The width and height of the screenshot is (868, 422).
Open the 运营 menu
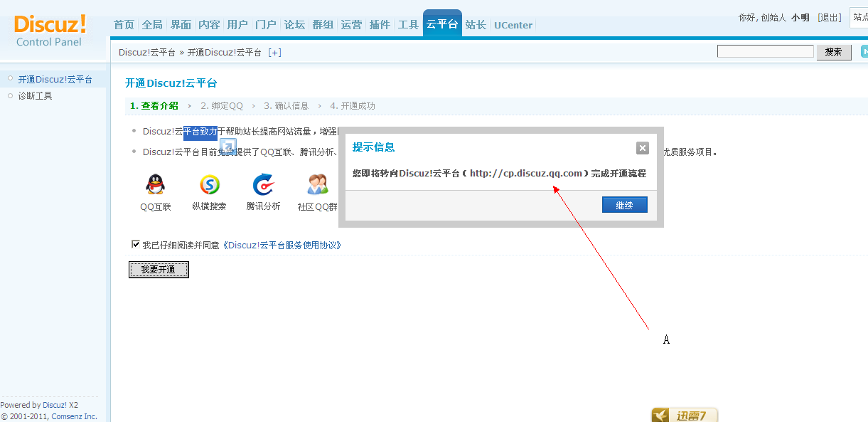351,25
